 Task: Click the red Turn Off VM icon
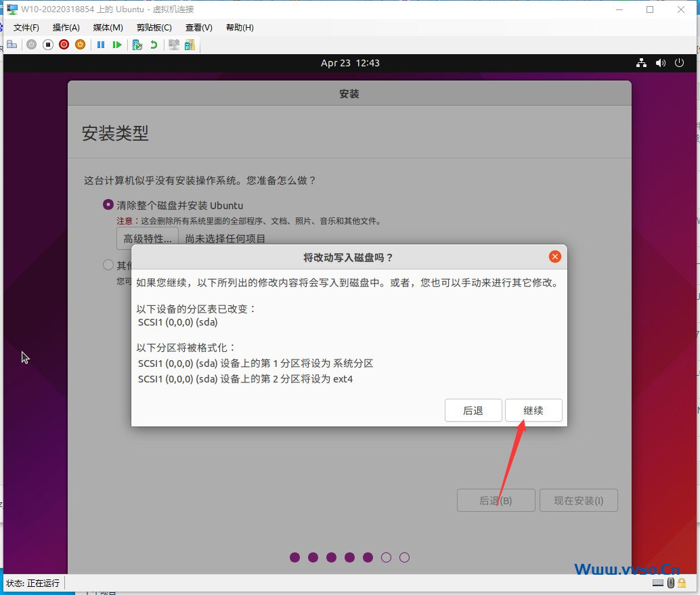coord(64,44)
